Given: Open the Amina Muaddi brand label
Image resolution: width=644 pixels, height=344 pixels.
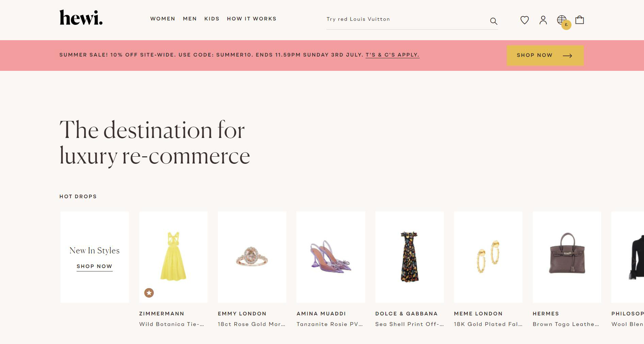Looking at the screenshot, I should (321, 314).
